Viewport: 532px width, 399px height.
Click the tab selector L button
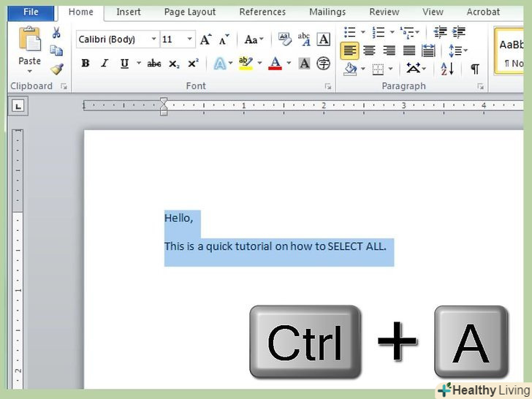18,106
